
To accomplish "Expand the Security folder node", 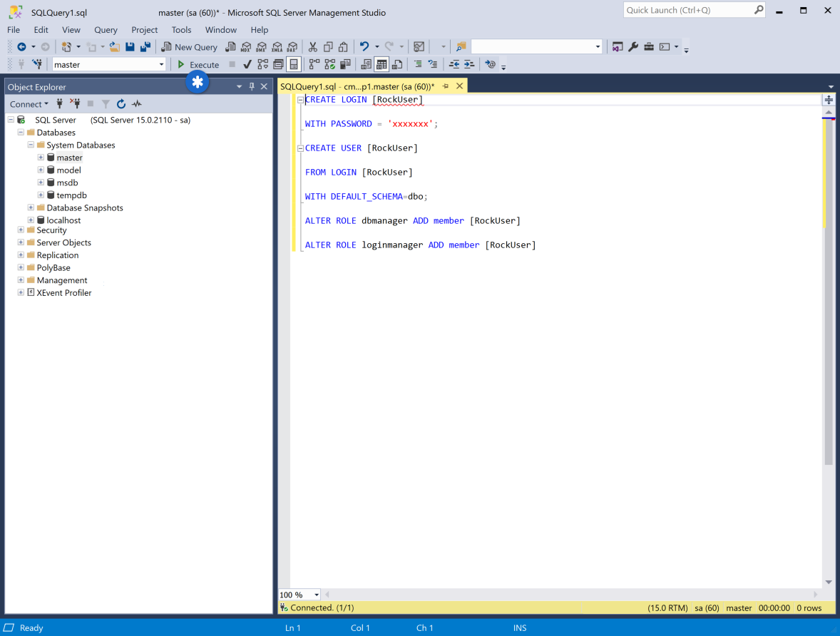I will click(21, 230).
